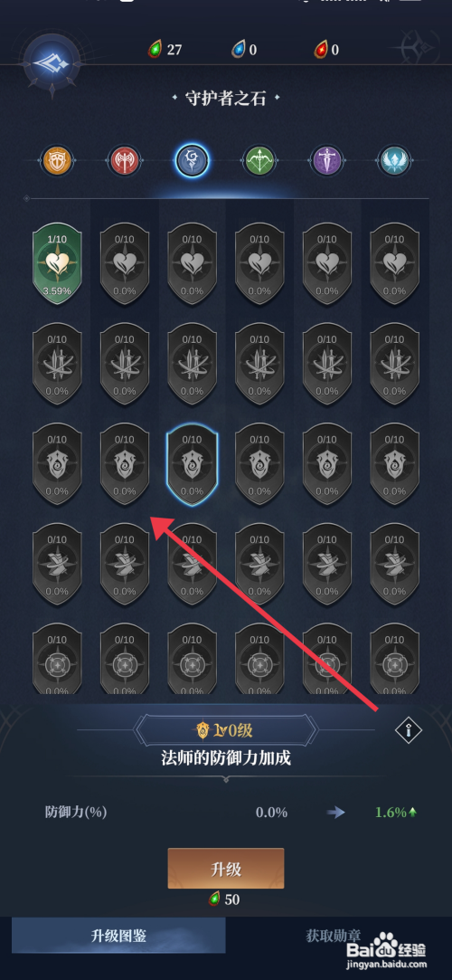Select first crossed swords badge in second row
Image resolution: width=452 pixels, height=980 pixels.
pos(57,364)
